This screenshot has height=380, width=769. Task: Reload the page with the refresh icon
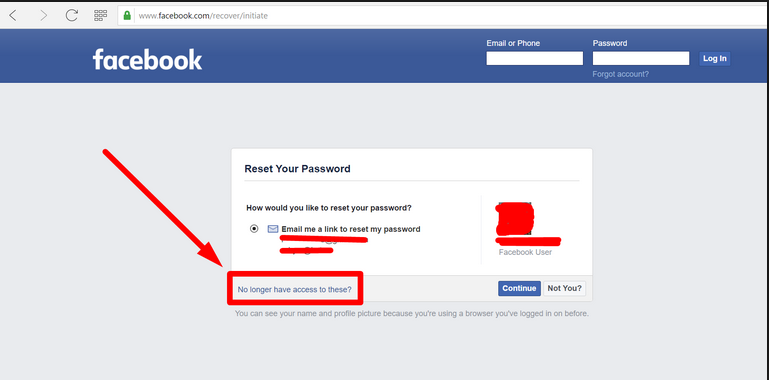72,16
